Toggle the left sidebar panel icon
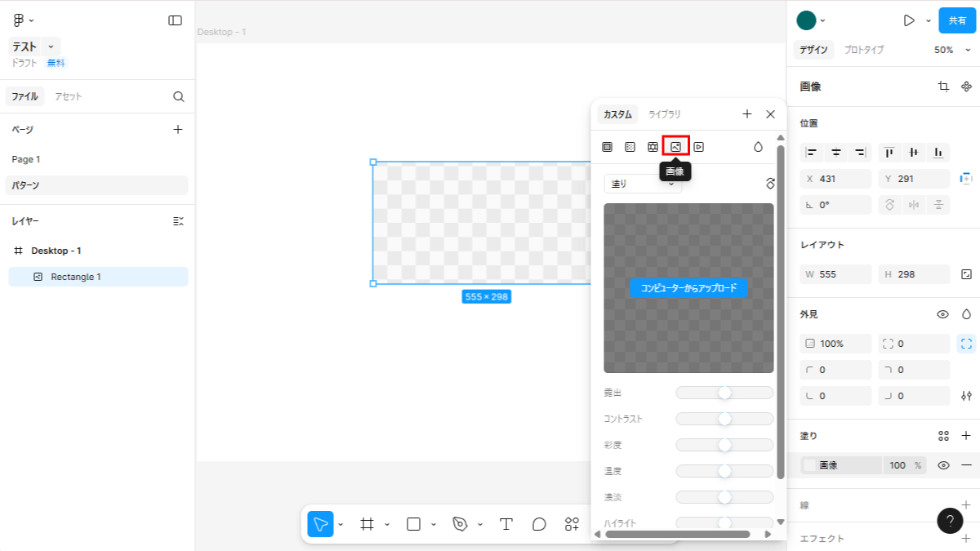The image size is (980, 551). pyautogui.click(x=175, y=20)
